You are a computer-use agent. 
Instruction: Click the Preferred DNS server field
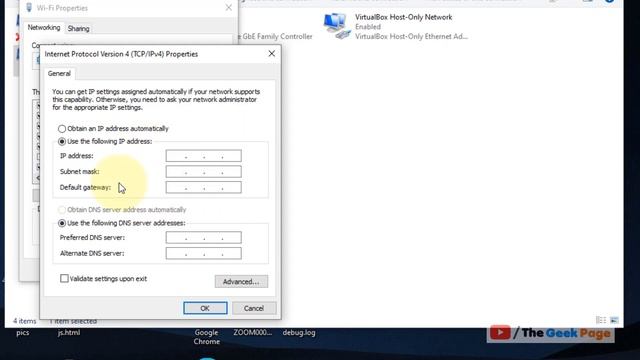203,237
